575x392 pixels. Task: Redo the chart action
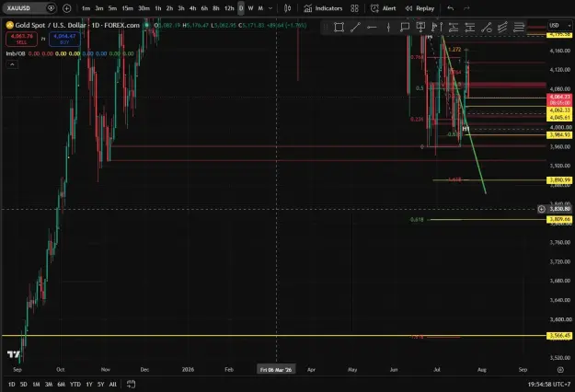point(466,8)
